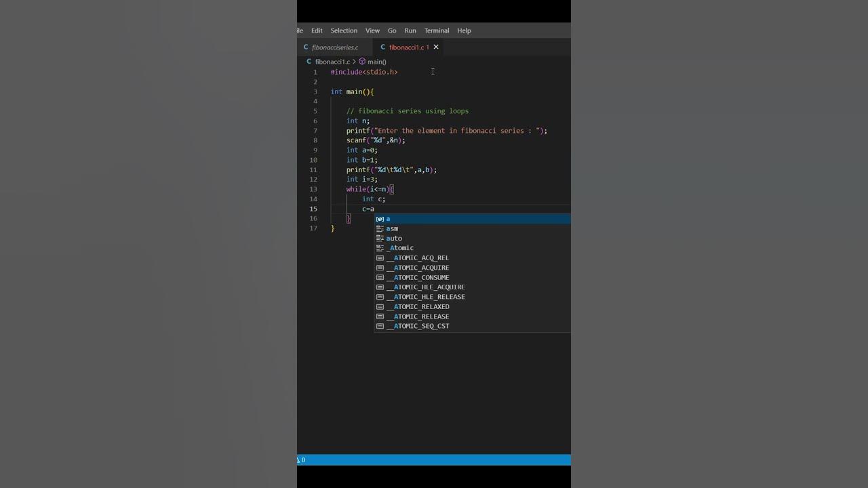This screenshot has height=488, width=868.
Task: Click the fibonacci series comment line
Action: [408, 111]
